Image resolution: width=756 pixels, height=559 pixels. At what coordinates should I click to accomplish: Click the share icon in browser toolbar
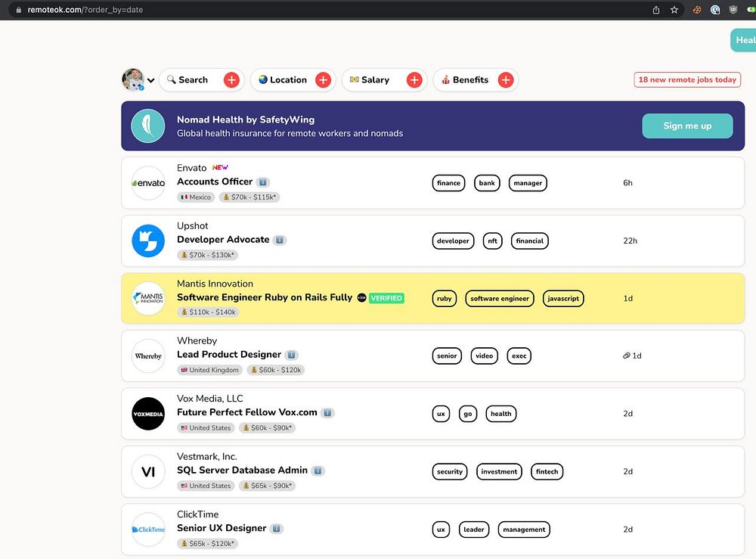[655, 10]
